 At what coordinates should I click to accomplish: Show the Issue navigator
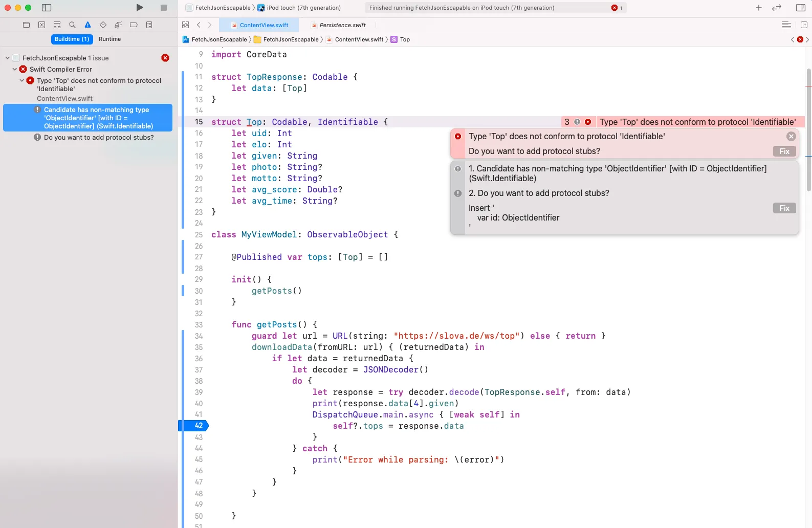pos(88,25)
